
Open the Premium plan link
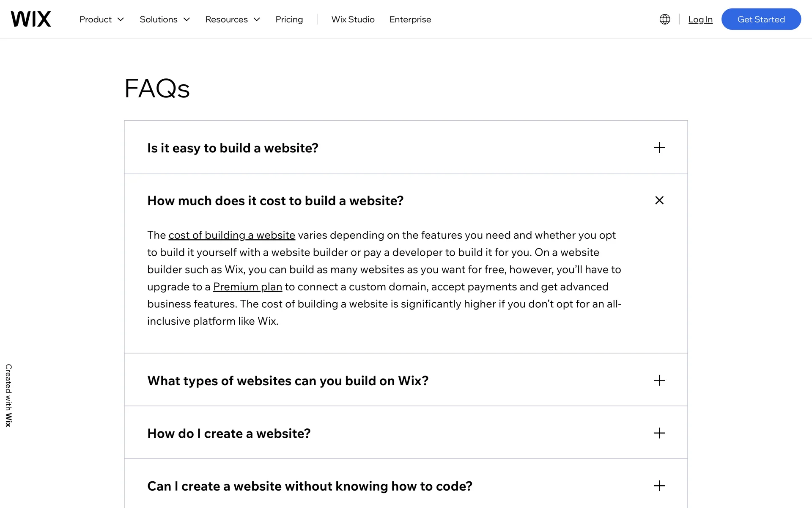click(247, 287)
